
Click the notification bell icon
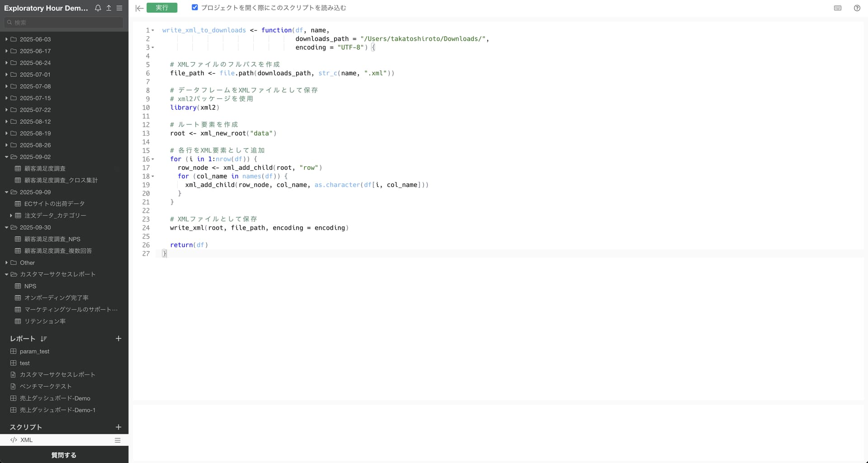[x=98, y=8]
